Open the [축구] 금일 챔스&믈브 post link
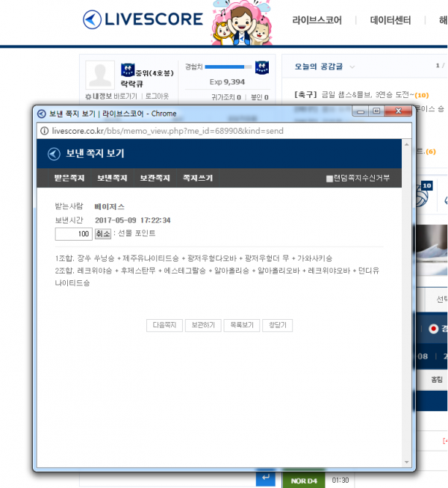The width and height of the screenshot is (448, 488). (361, 95)
